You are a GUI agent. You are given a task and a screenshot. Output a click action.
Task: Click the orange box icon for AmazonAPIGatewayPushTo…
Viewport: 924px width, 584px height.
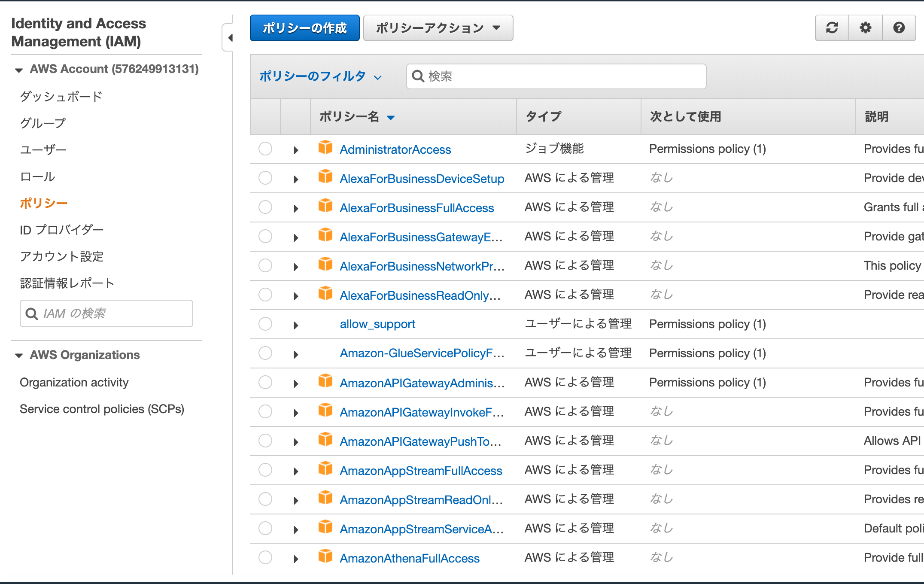pos(325,439)
